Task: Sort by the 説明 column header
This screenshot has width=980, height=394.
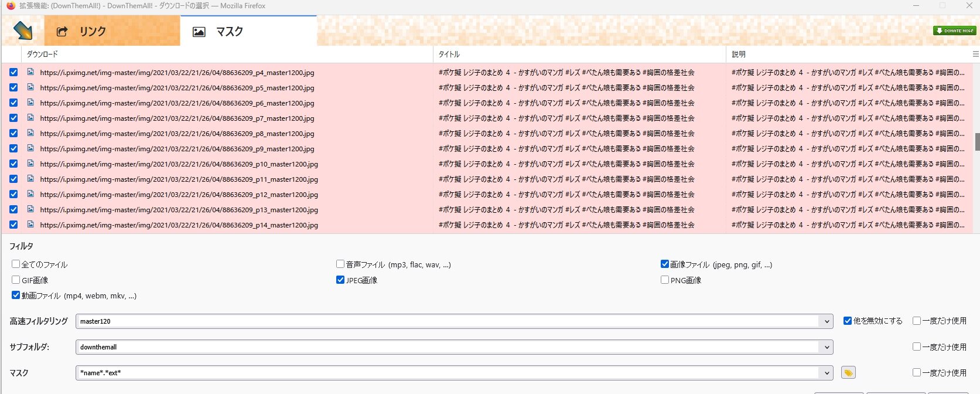Action: pyautogui.click(x=848, y=54)
